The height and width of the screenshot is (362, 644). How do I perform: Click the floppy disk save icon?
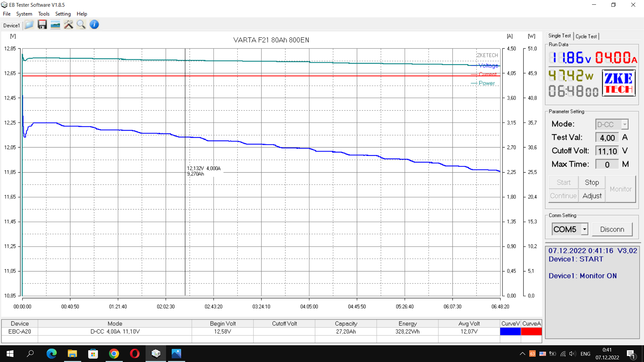[x=42, y=24]
